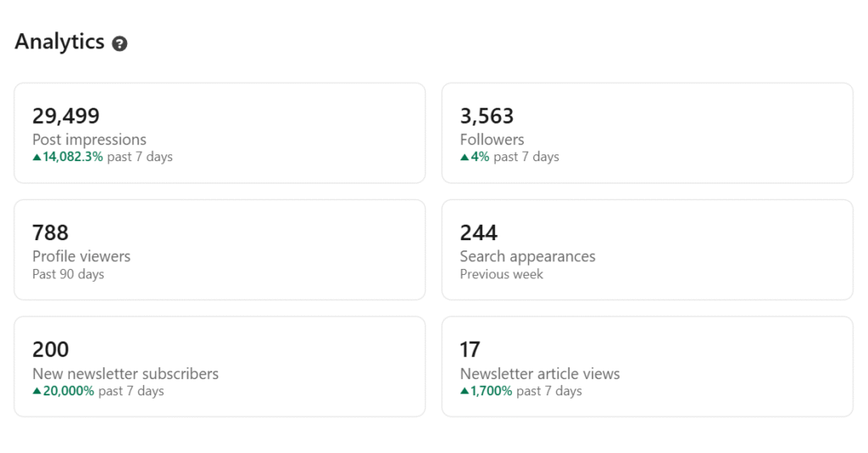Click the 3,563 followers count
The image size is (868, 453).
[x=487, y=116]
